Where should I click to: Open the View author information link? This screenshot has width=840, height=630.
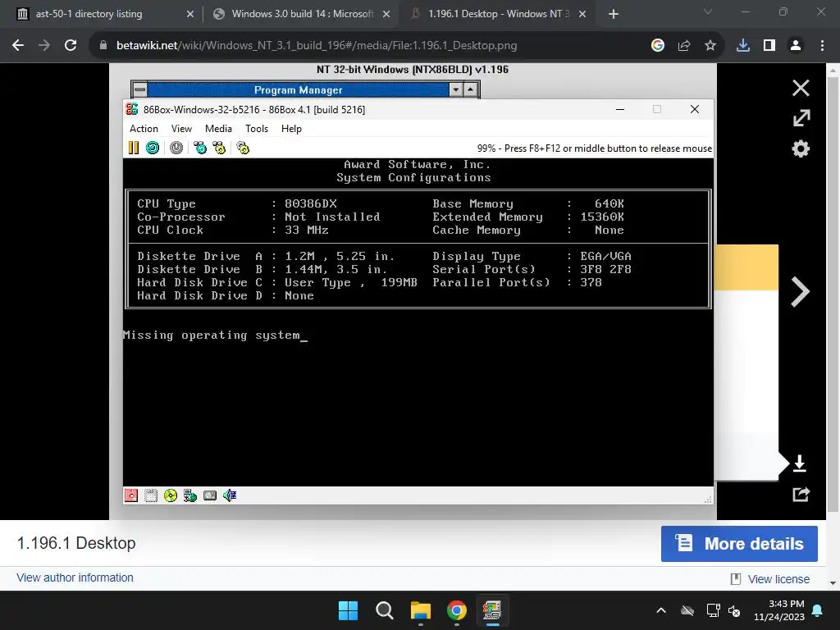point(75,577)
